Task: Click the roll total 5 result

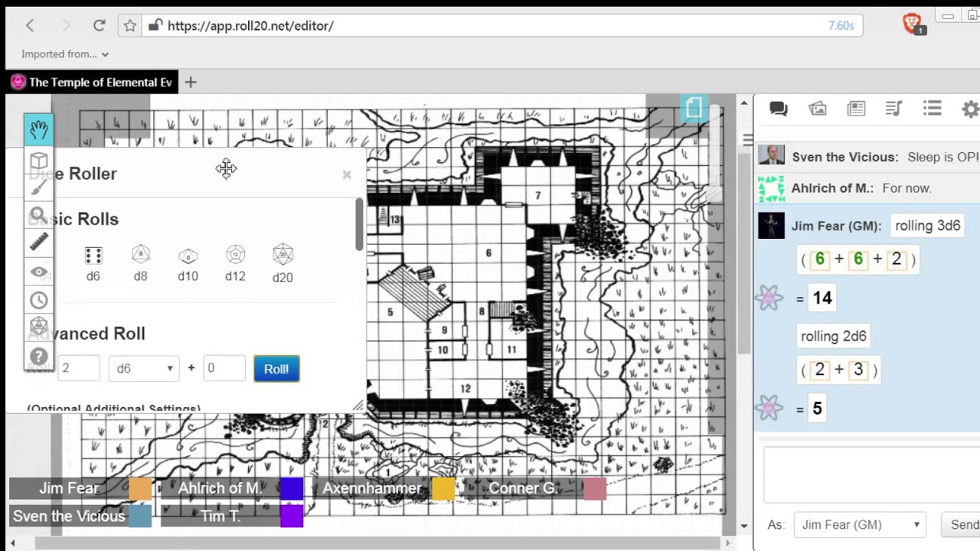Action: tap(818, 409)
